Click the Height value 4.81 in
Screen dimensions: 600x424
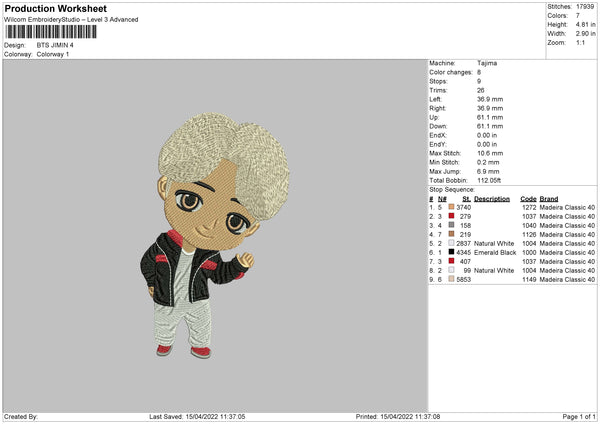tap(585, 24)
